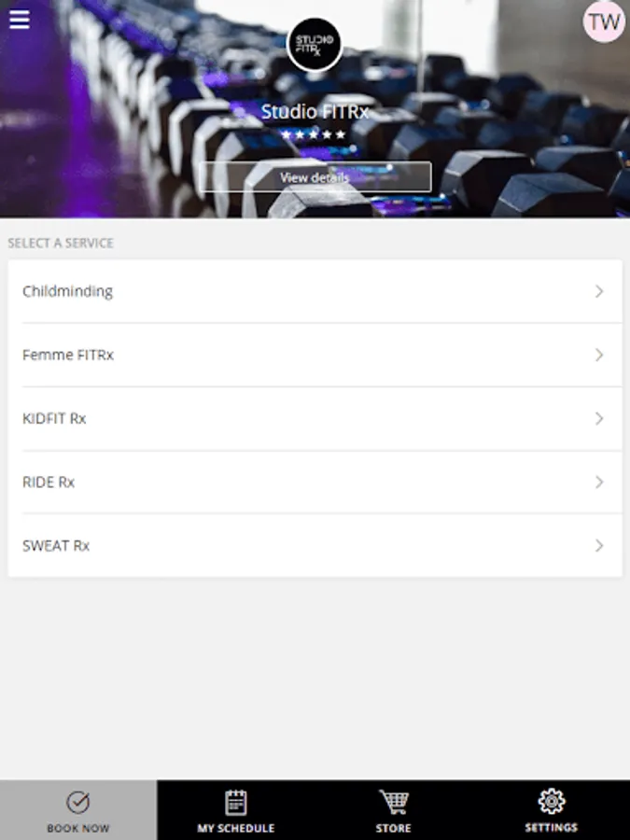Open the My Schedule calendar icon
630x840 pixels.
click(x=236, y=802)
